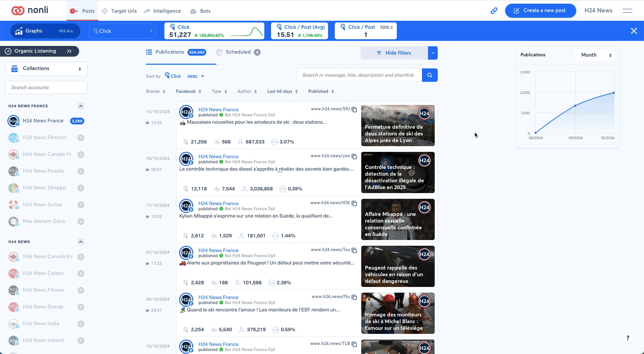Click the Hide filters button
The height and width of the screenshot is (354, 644).
[x=394, y=53]
